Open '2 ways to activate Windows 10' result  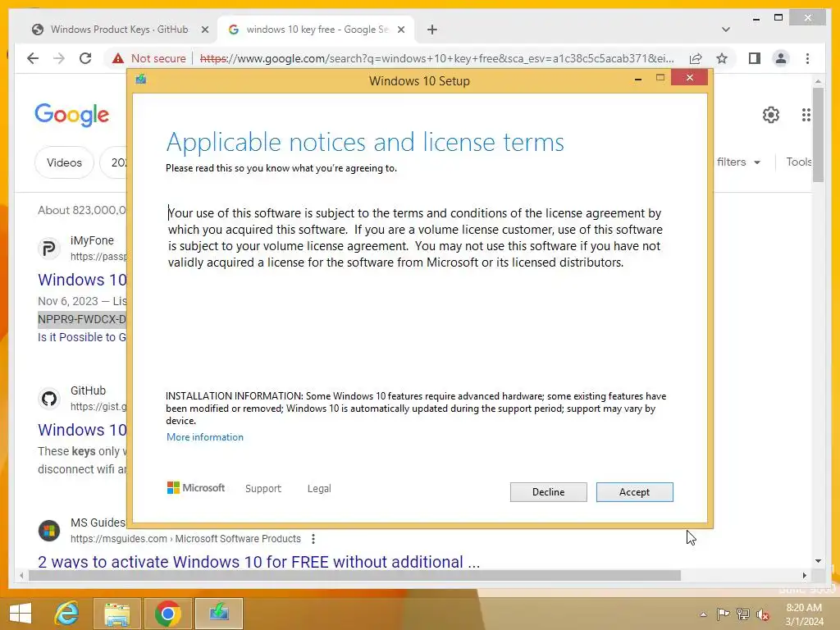pyautogui.click(x=258, y=561)
